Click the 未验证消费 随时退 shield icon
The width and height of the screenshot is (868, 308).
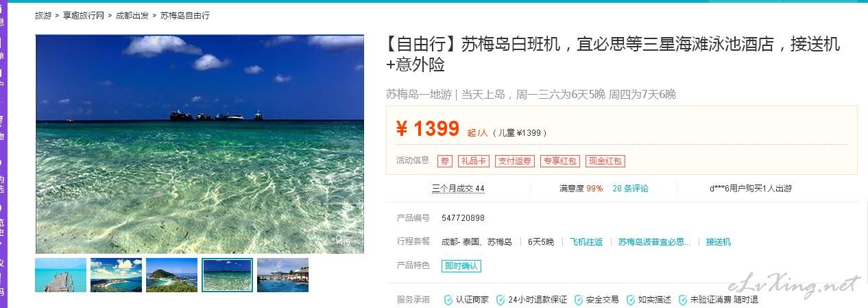point(683,300)
